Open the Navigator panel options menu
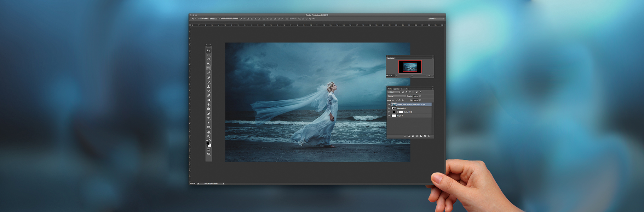 coord(432,58)
